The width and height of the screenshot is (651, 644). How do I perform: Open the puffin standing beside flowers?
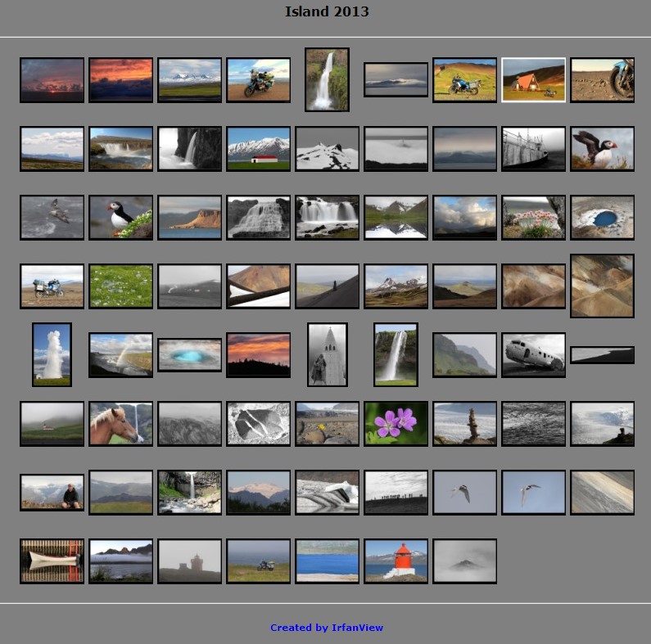120,217
